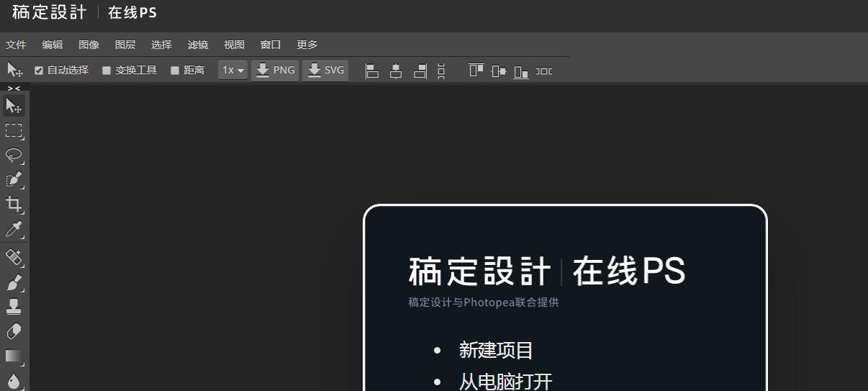Screen dimensions: 868x391
Task: Select the Eraser tool
Action: (x=14, y=331)
